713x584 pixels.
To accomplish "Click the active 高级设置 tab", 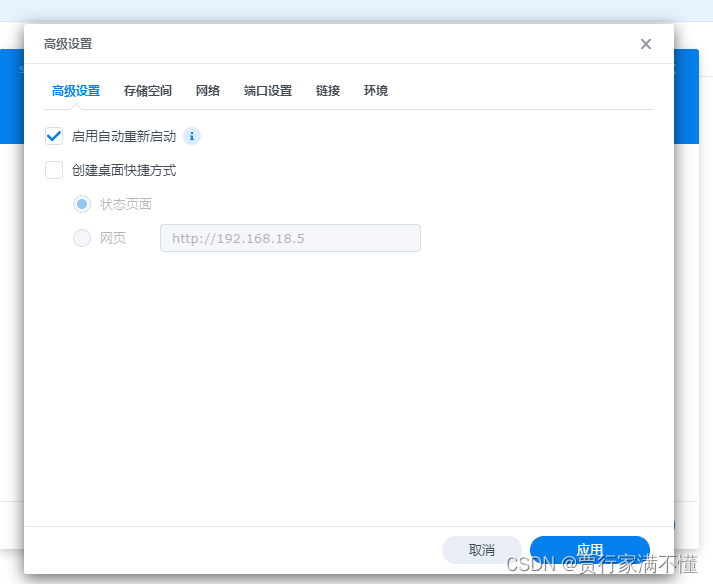I will 76,91.
